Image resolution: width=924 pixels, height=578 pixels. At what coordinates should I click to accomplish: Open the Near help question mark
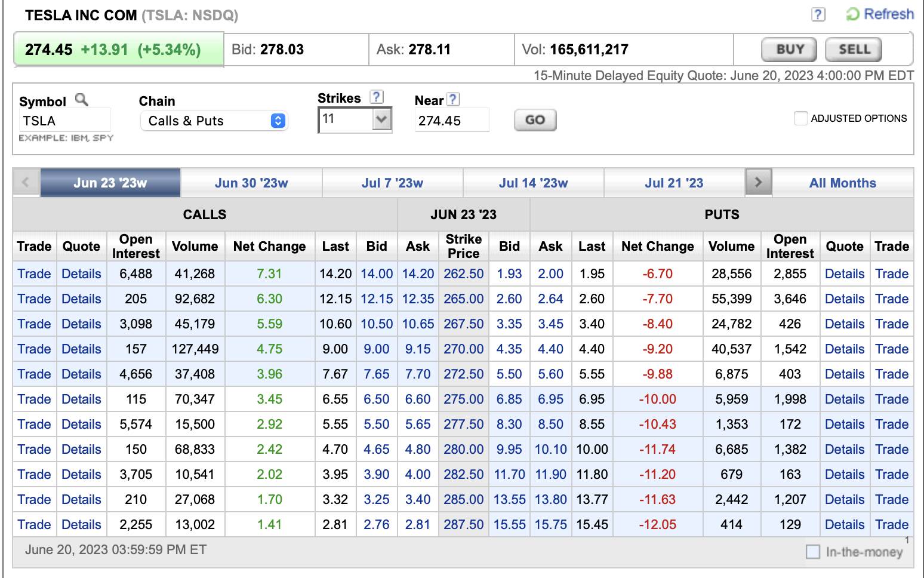pyautogui.click(x=453, y=100)
